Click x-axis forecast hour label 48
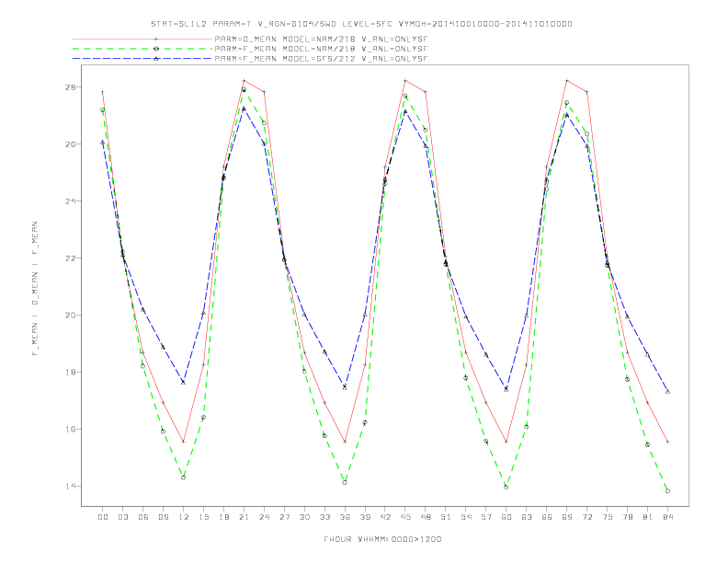The height and width of the screenshot is (563, 728). 426,517
